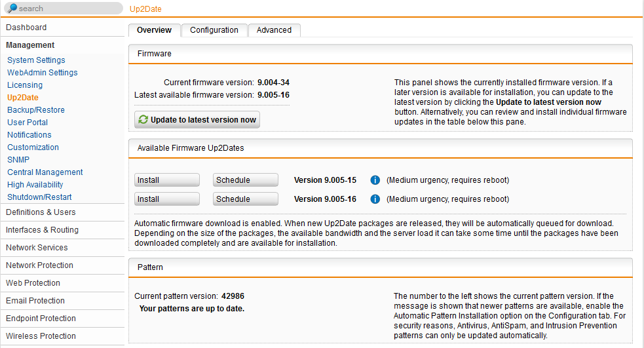Image resolution: width=644 pixels, height=348 pixels.
Task: Switch to the Configuration tab
Action: 214,30
